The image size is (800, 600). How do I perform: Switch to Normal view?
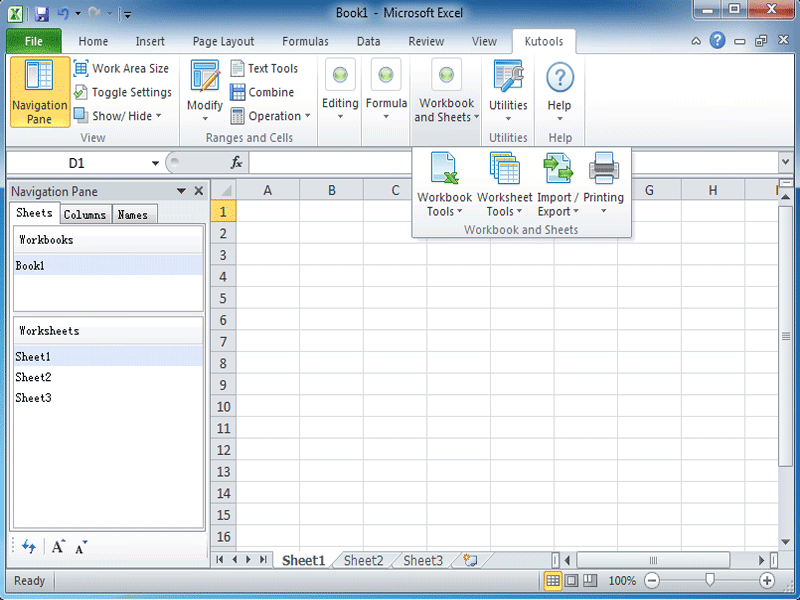click(552, 581)
